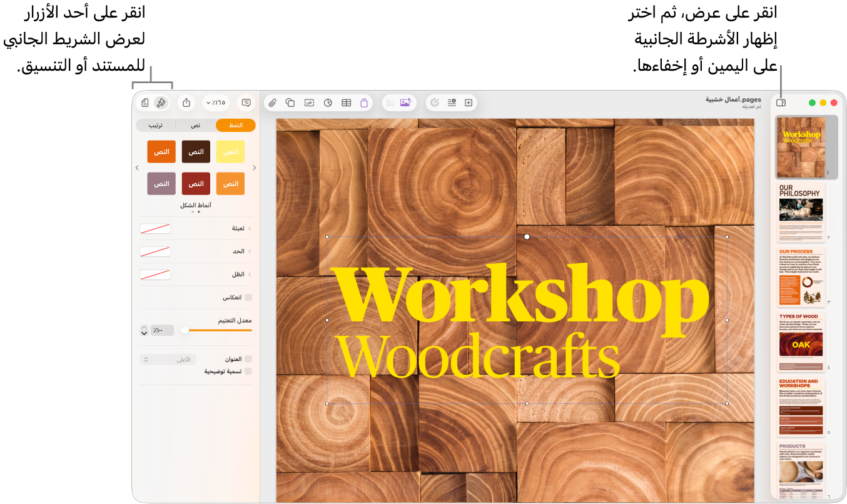Click the lines-with-plus insert icon
This screenshot has width=847, height=504.
pyautogui.click(x=452, y=103)
